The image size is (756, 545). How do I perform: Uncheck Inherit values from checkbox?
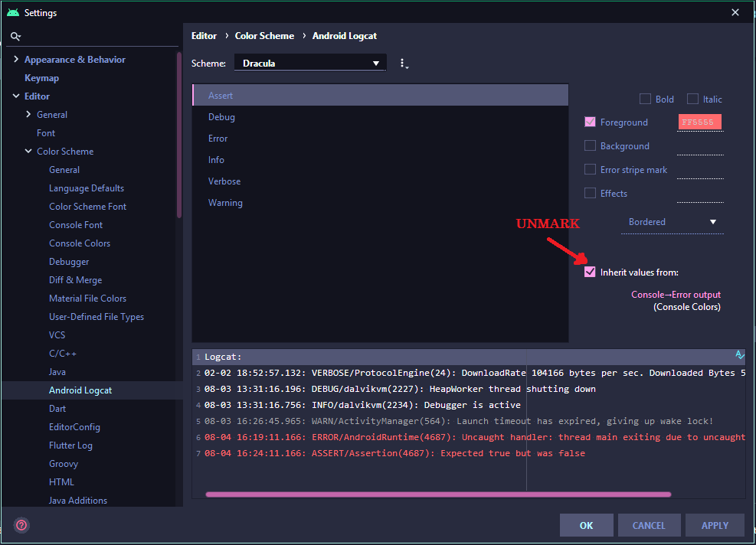click(x=590, y=272)
